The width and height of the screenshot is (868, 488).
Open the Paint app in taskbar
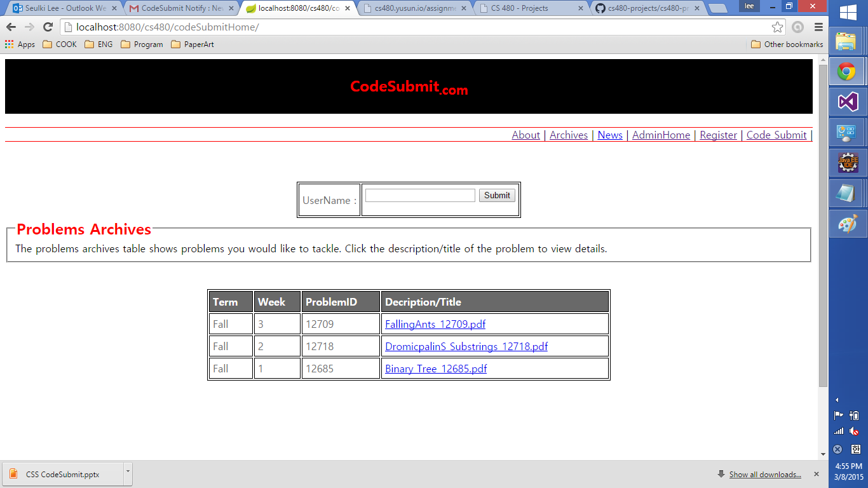(x=848, y=224)
